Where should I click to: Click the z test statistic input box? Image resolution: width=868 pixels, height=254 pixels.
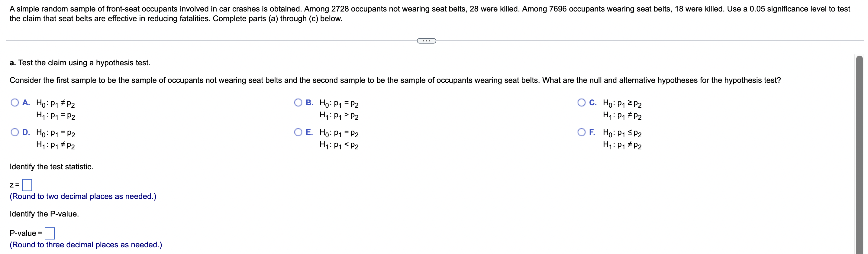[x=27, y=185]
